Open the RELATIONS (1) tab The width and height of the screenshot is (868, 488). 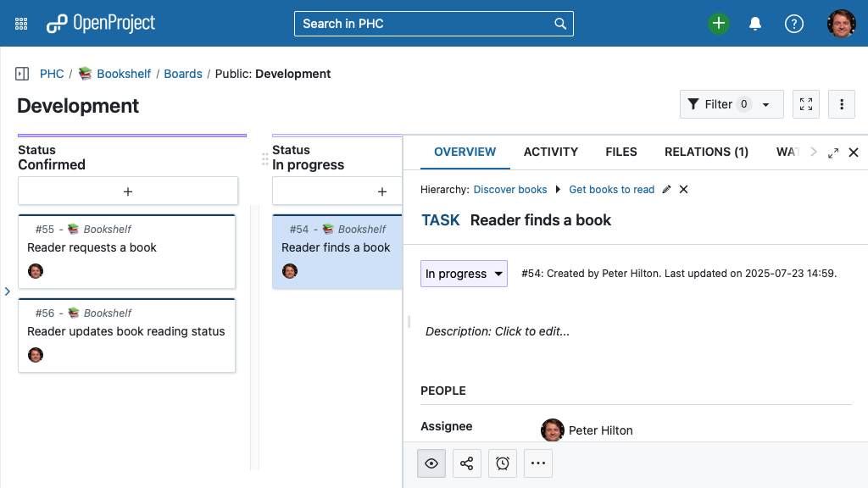pyautogui.click(x=706, y=152)
